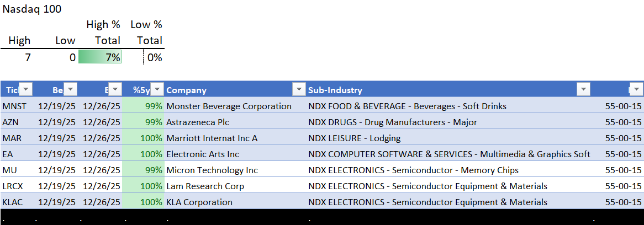Click the 55-00-15 code in MU row
Screen dimensions: 644x225
coord(623,170)
